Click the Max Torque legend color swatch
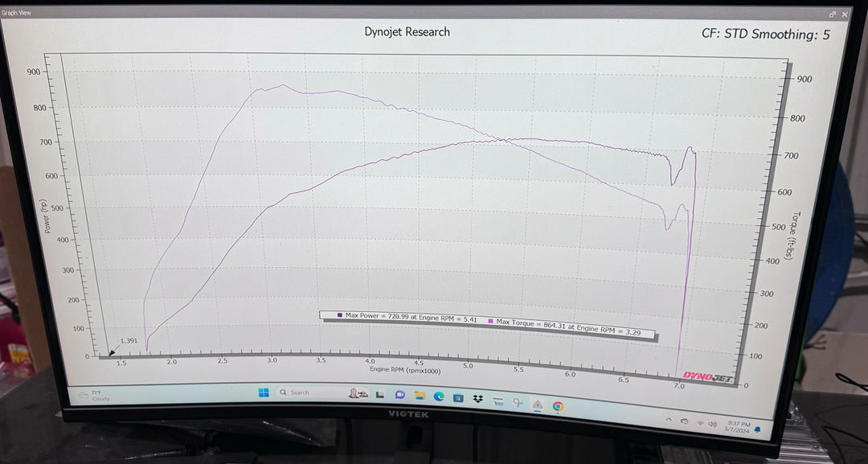The height and width of the screenshot is (464, 868). coord(490,322)
